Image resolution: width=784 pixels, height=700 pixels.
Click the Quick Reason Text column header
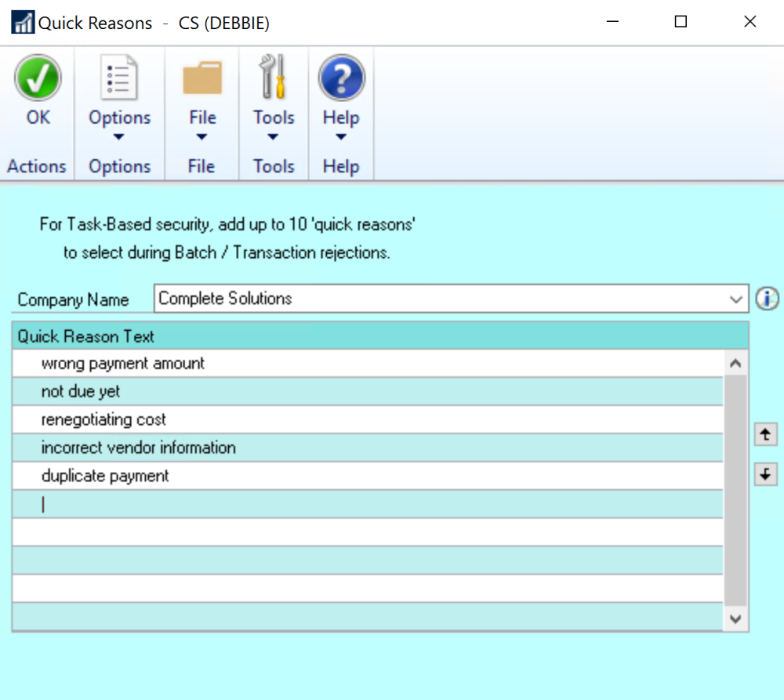(380, 336)
